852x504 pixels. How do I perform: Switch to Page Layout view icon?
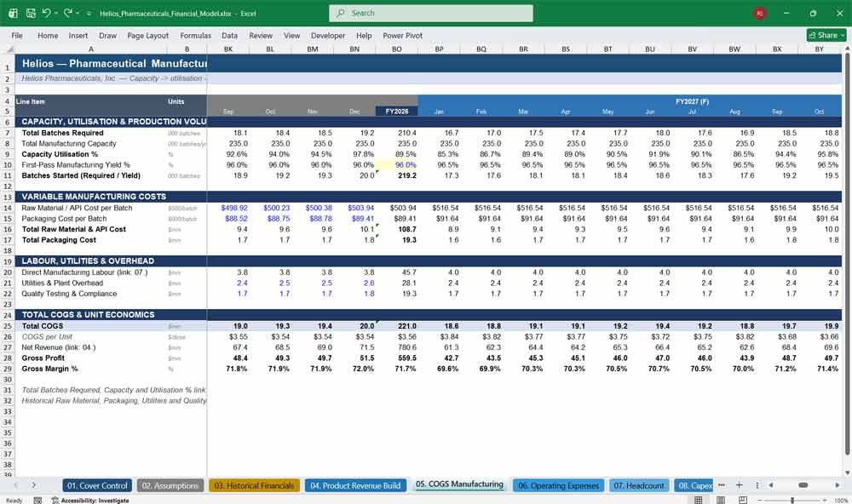(x=721, y=500)
